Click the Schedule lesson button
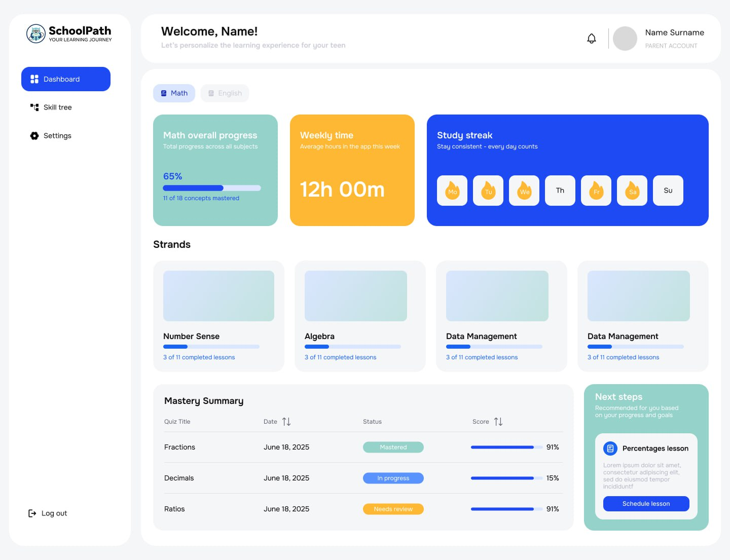 pyautogui.click(x=646, y=503)
